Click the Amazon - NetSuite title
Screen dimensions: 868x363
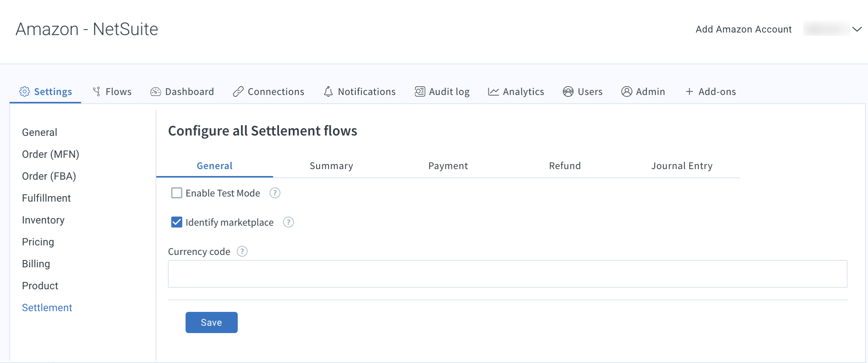(x=87, y=29)
